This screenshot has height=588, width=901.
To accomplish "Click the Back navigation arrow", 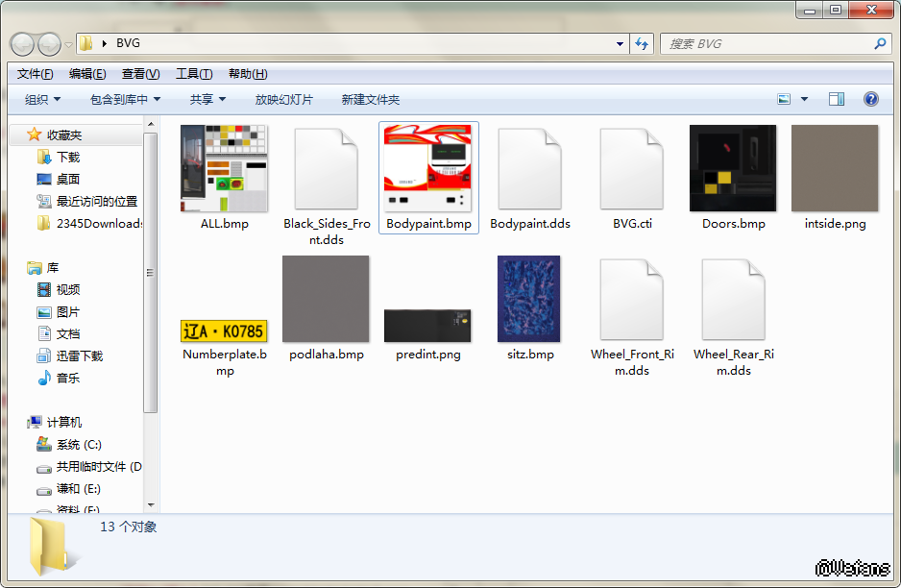I will pos(22,44).
